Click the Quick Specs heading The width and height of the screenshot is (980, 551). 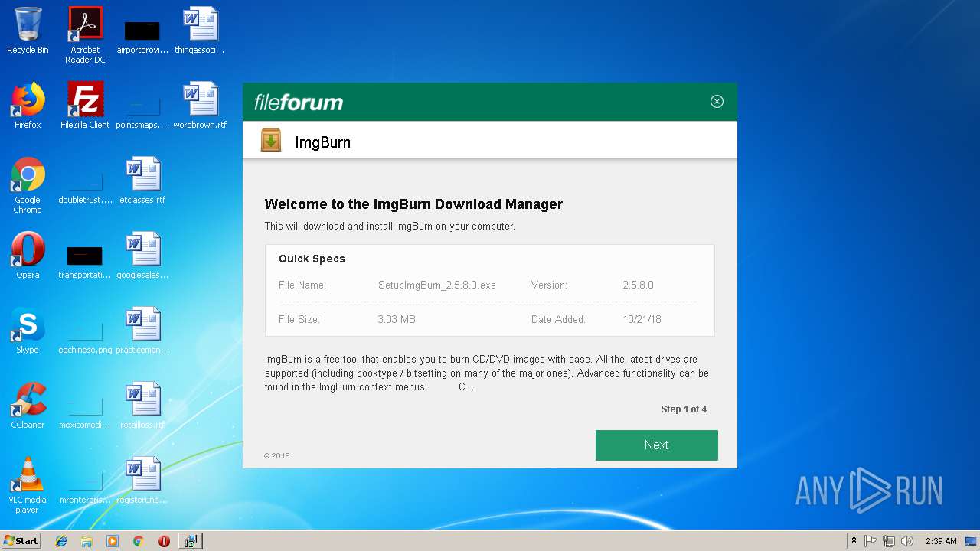(312, 259)
